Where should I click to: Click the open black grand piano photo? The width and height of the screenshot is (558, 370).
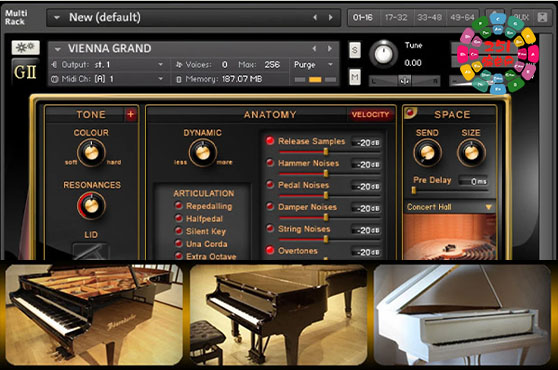click(94, 315)
